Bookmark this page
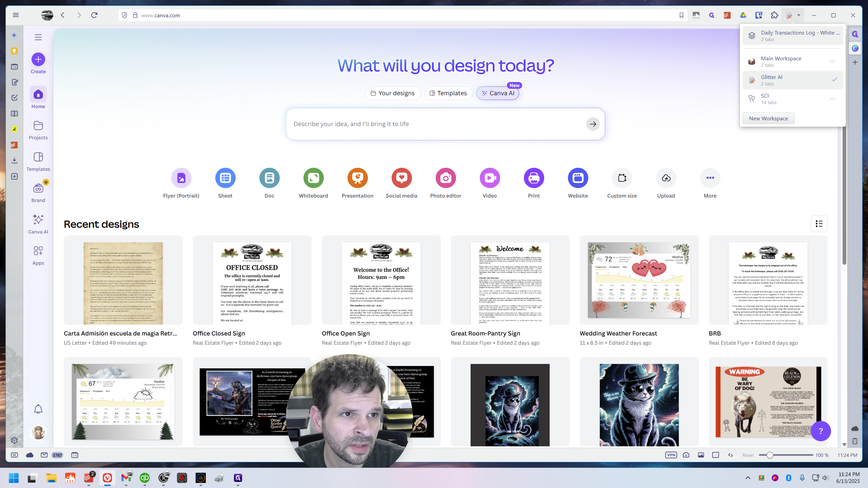The height and width of the screenshot is (488, 868). (681, 15)
